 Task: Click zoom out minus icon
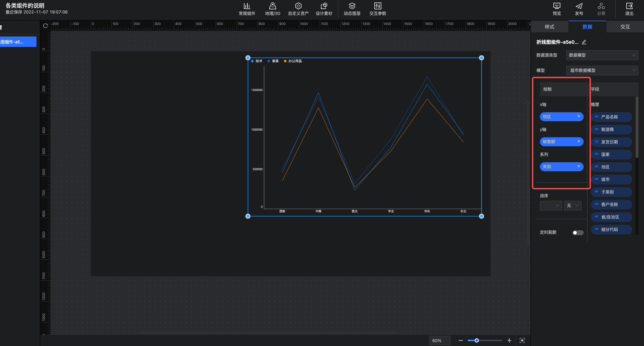[x=460, y=340]
